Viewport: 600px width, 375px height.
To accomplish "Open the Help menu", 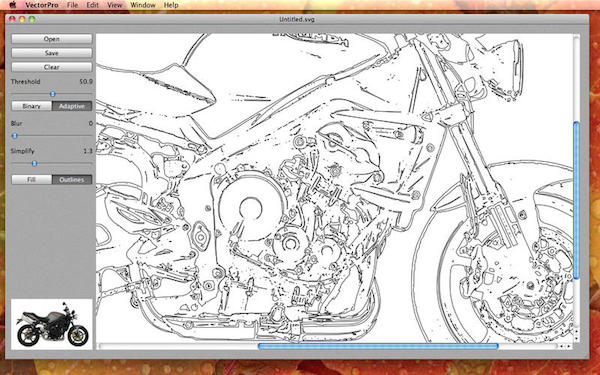I will (171, 5).
